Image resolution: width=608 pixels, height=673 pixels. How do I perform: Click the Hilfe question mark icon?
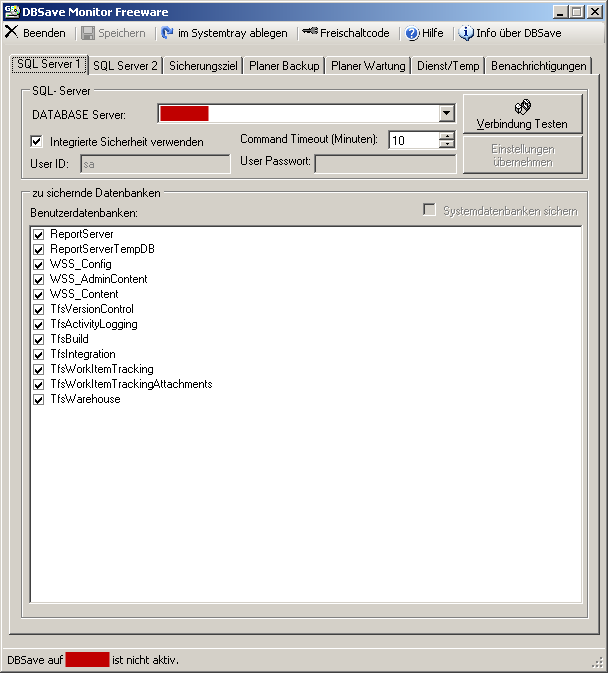pos(412,33)
